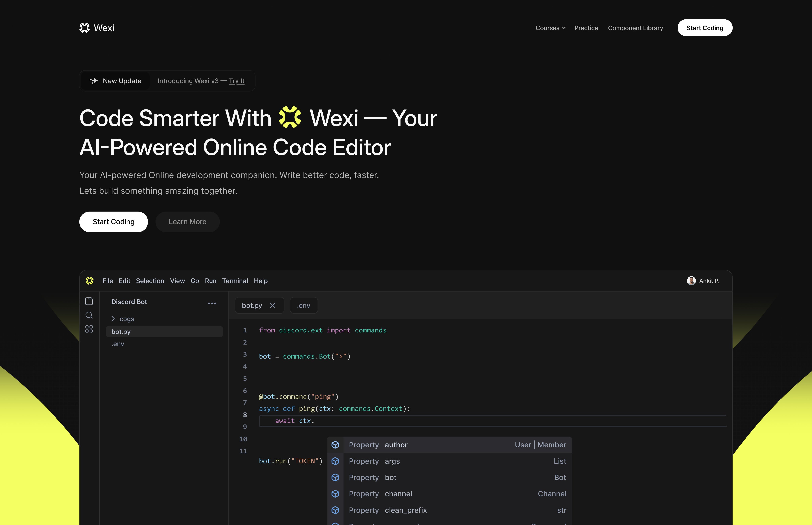812x525 pixels.
Task: Open the Selection menu
Action: pyautogui.click(x=150, y=281)
